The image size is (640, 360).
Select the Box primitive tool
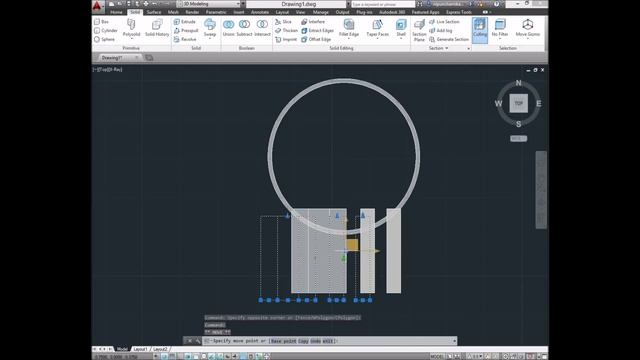pyautogui.click(x=102, y=21)
